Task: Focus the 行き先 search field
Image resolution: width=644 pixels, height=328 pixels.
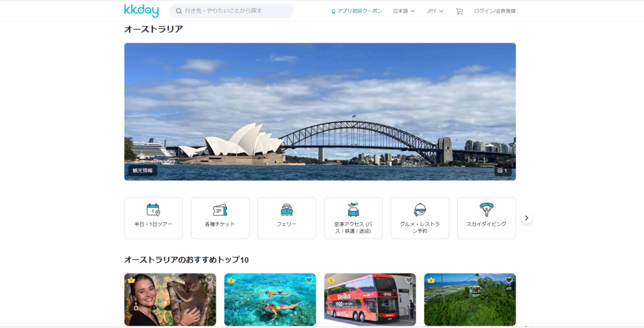Action: point(231,11)
